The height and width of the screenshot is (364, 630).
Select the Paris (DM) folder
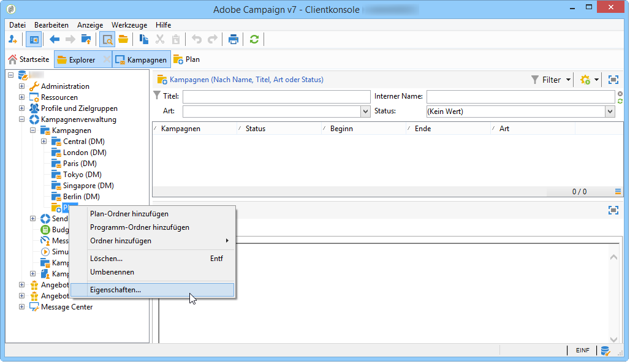80,164
